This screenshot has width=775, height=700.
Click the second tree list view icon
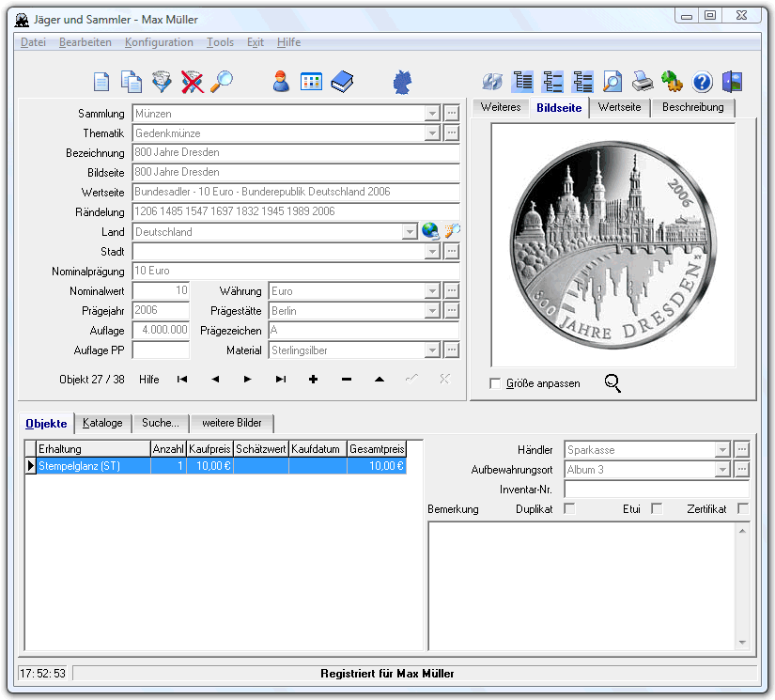pyautogui.click(x=552, y=82)
